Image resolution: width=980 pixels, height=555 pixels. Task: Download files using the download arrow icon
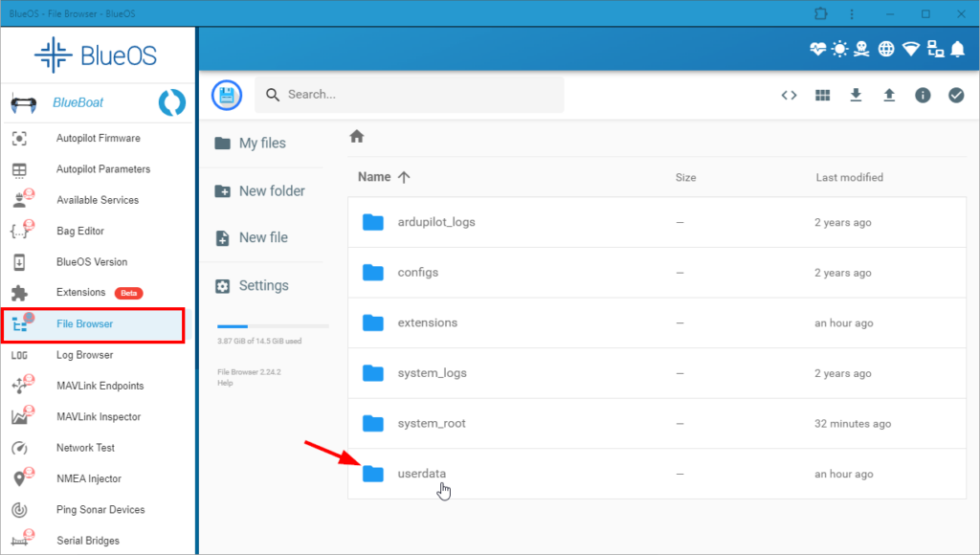856,95
